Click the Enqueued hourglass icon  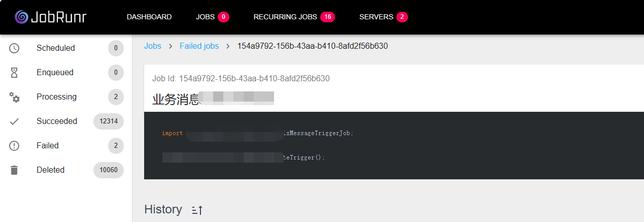[x=14, y=73]
